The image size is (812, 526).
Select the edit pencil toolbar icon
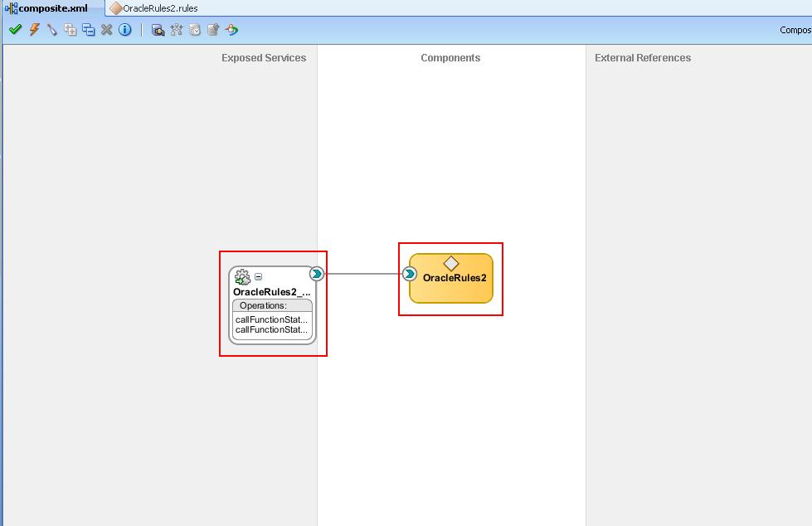click(51, 29)
